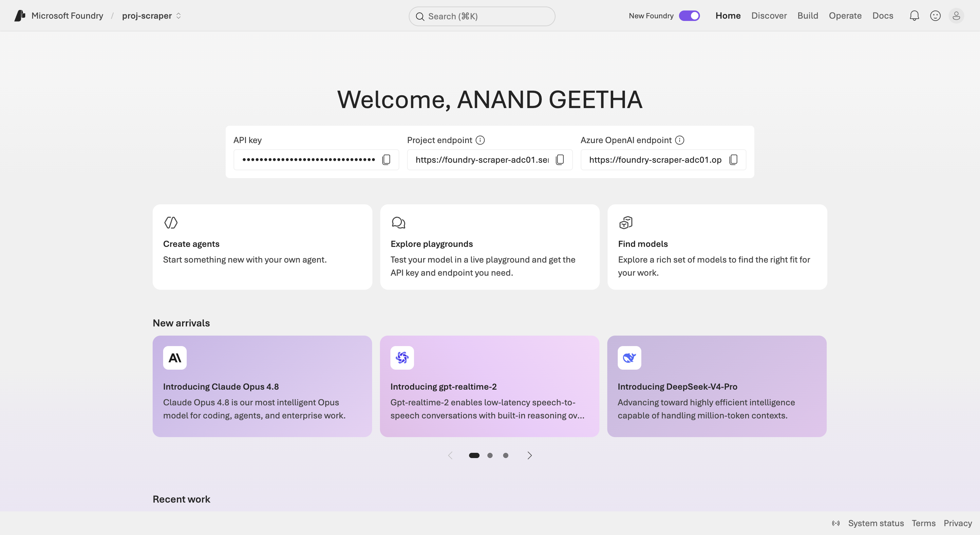Open the Docs tab
Viewport: 980px width, 535px height.
click(883, 16)
